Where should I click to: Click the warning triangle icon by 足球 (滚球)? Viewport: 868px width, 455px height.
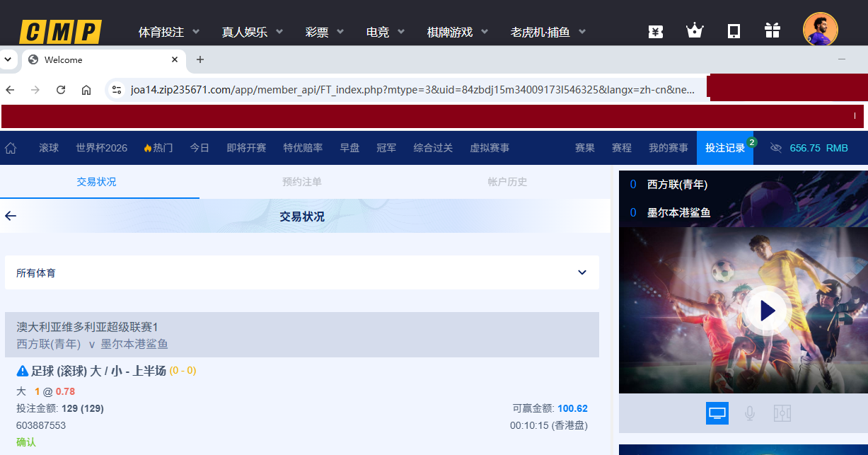pos(23,370)
